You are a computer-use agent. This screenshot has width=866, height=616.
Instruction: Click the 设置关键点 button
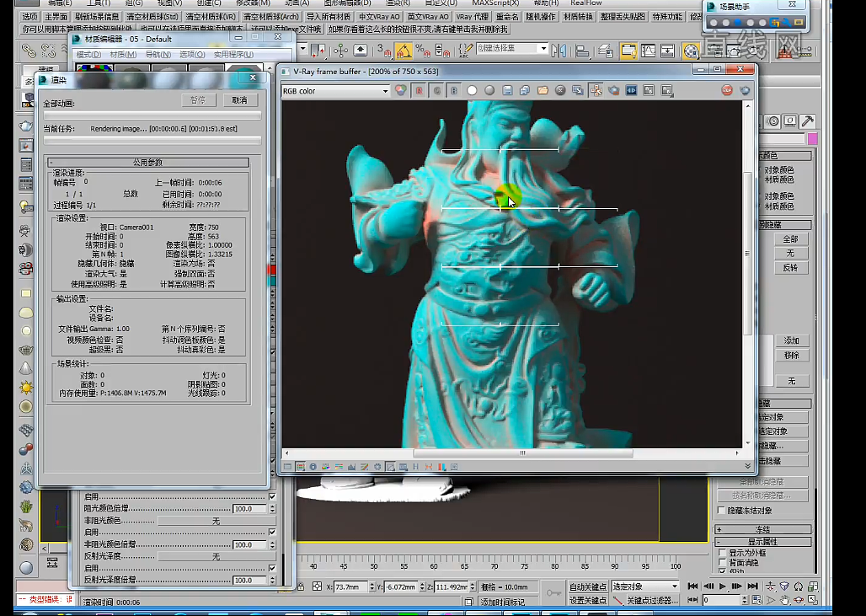tap(588, 600)
